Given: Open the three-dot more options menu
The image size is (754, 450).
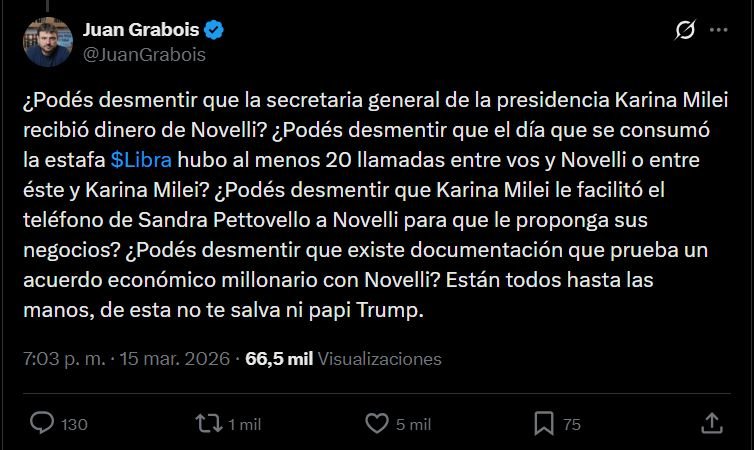Looking at the screenshot, I should tap(718, 31).
